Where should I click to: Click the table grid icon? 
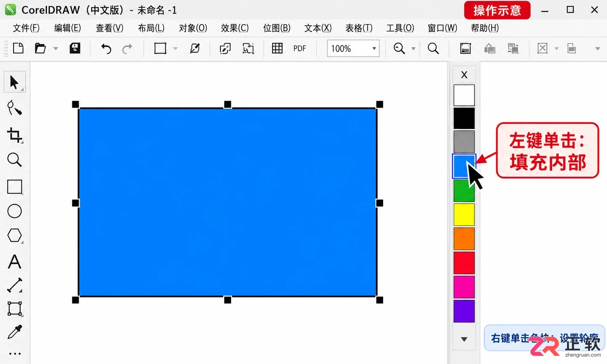[277, 48]
